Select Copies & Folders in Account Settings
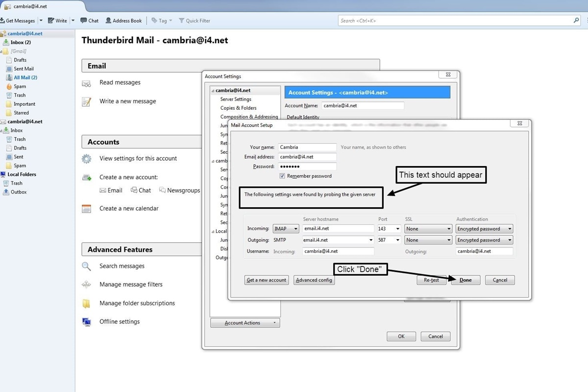 [238, 108]
